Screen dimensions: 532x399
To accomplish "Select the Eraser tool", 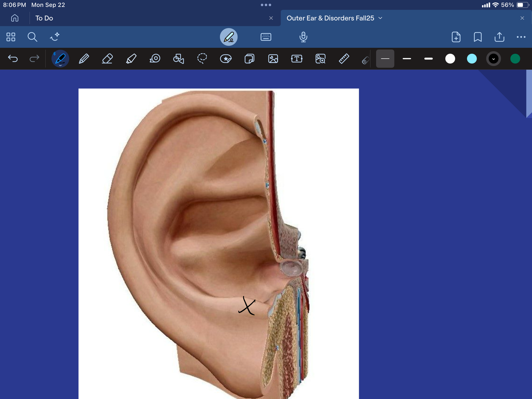I will [107, 59].
